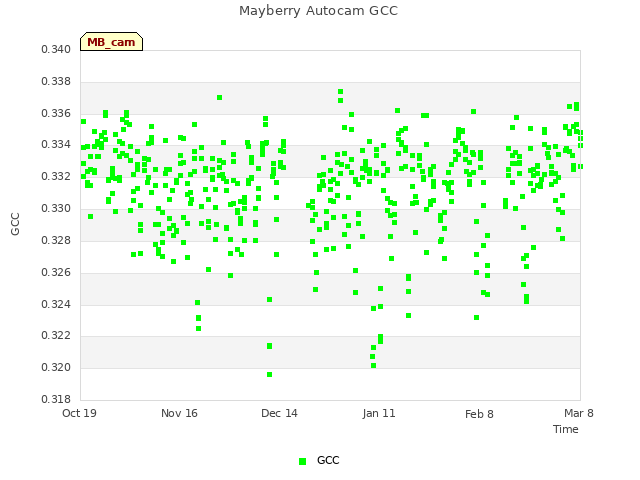Click the 0.324 y-axis value
This screenshot has height=480, width=640.
[x=56, y=304]
